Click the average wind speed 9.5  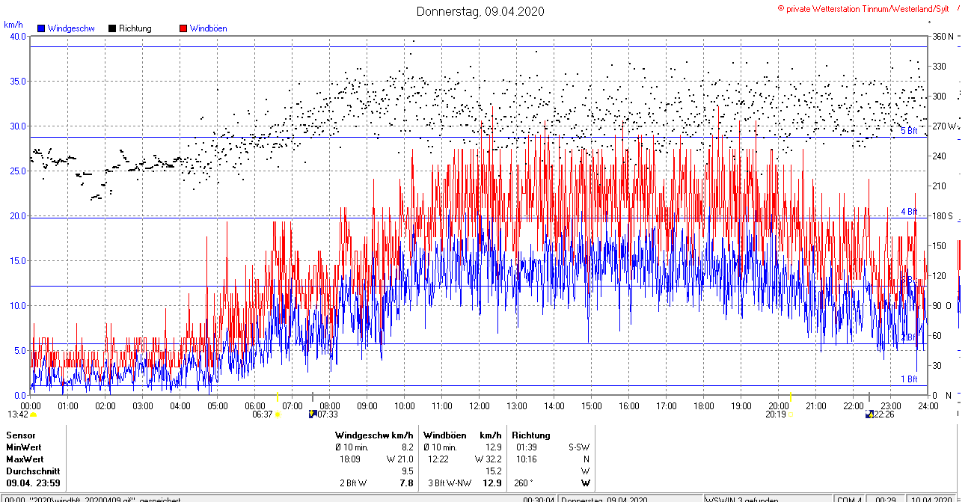(407, 471)
